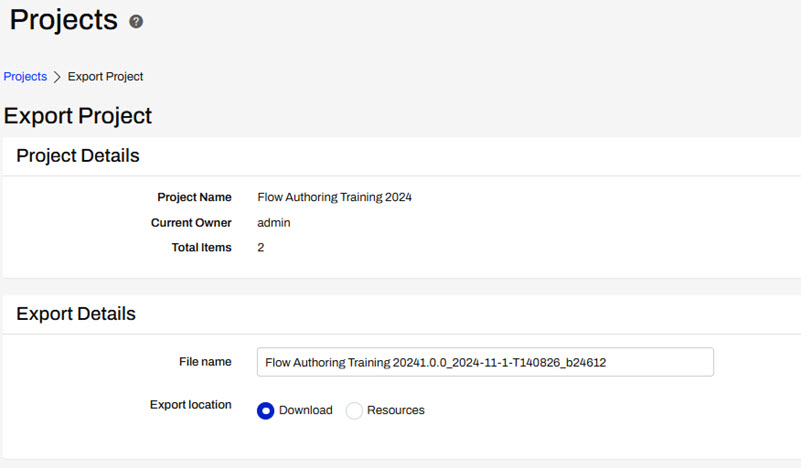801x468 pixels.
Task: Click the Export Details section header
Action: (x=76, y=313)
